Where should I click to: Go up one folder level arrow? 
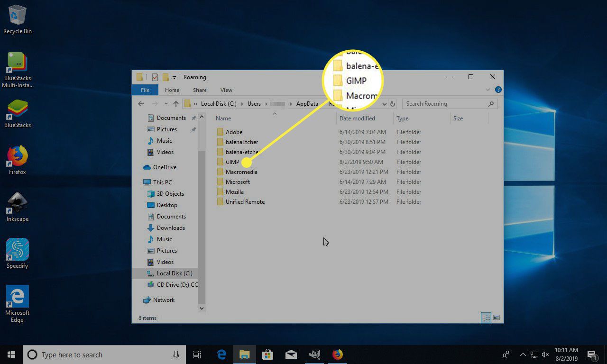(176, 104)
